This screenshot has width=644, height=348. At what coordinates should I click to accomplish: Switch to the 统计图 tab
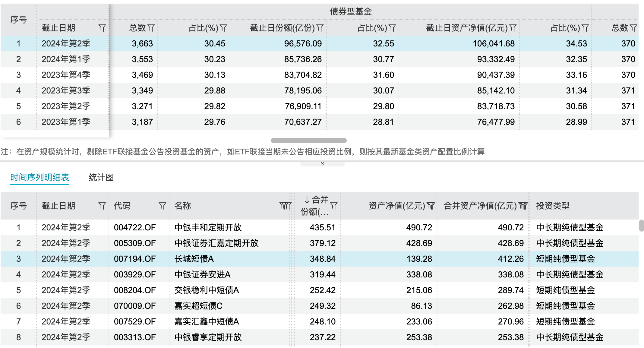tap(101, 178)
